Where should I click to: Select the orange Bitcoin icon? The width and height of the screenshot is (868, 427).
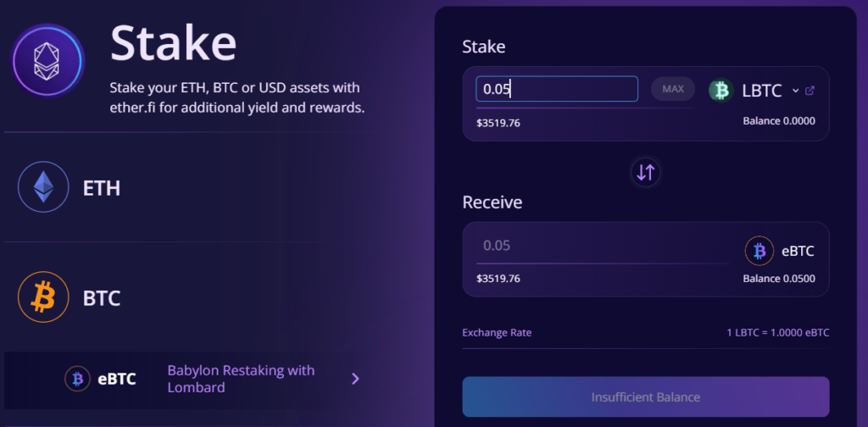pyautogui.click(x=43, y=297)
